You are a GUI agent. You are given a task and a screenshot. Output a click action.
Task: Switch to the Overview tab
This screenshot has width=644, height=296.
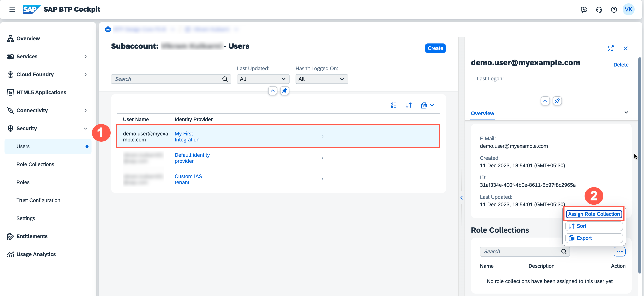pyautogui.click(x=483, y=113)
